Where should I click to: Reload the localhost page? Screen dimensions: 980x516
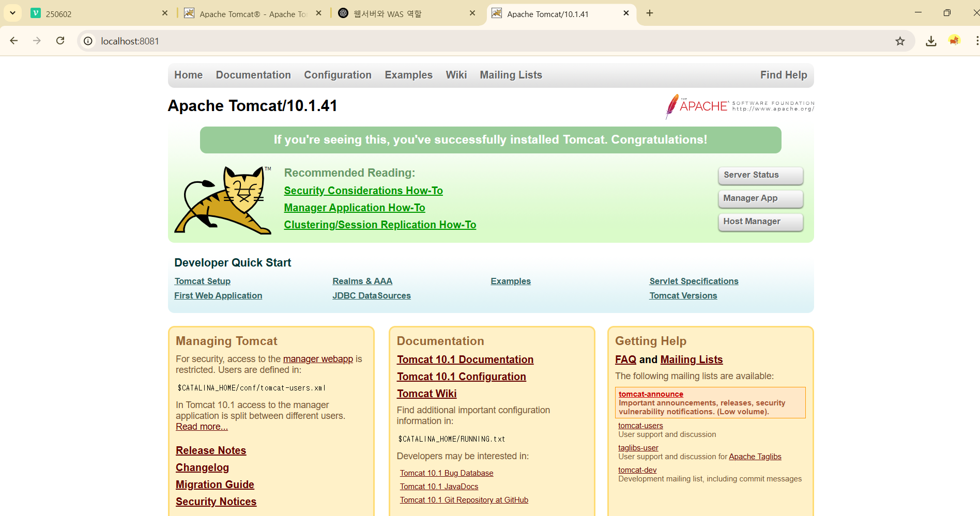tap(60, 41)
